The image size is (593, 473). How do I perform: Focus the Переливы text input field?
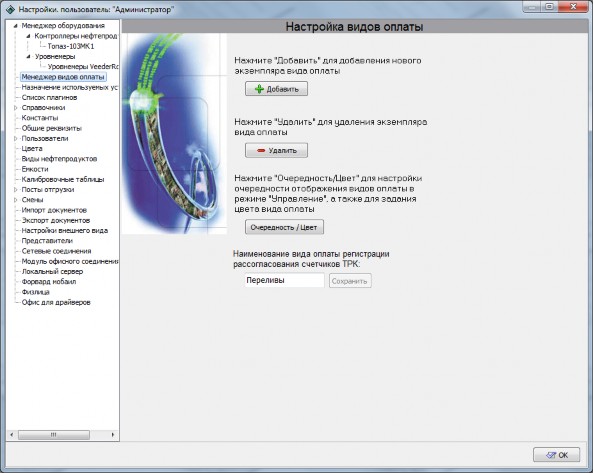point(284,280)
